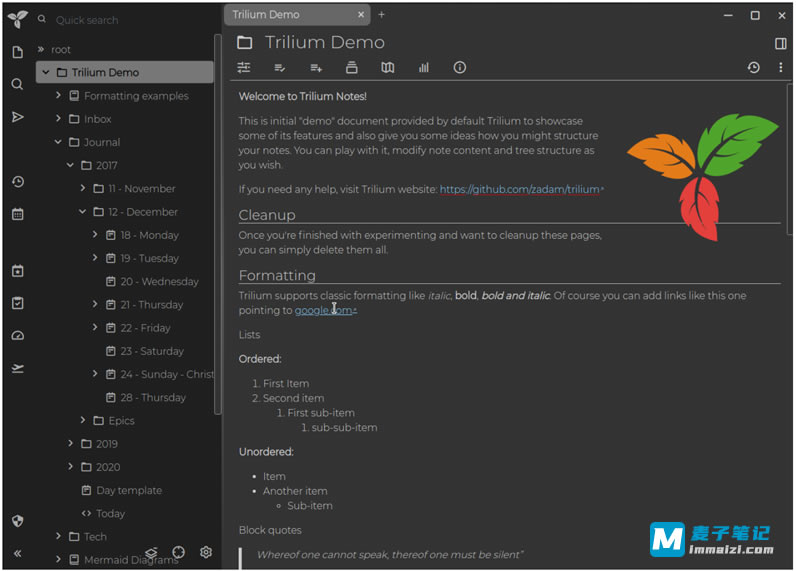Viewport: 796px width, 571px height.
Task: Open the github.com/zadam/trilium link
Action: click(521, 189)
